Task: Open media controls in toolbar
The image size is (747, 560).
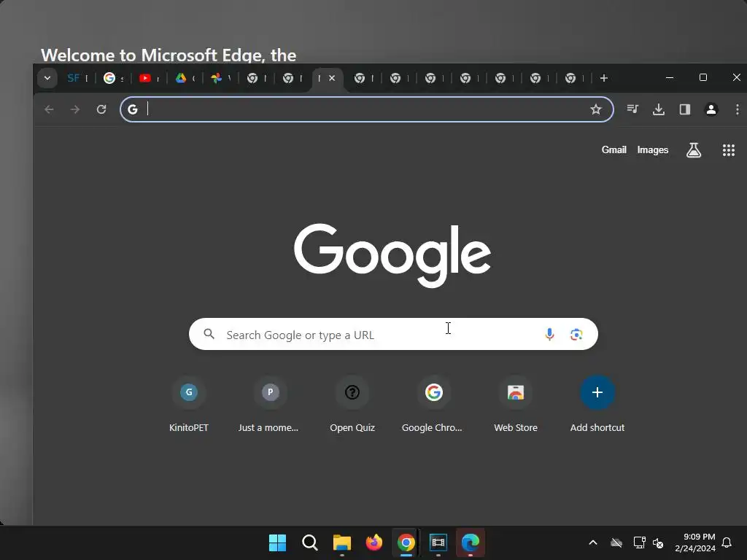Action: click(x=632, y=109)
